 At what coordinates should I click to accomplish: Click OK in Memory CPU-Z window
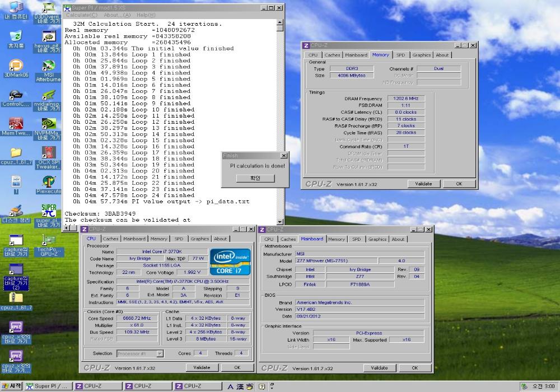(x=459, y=184)
